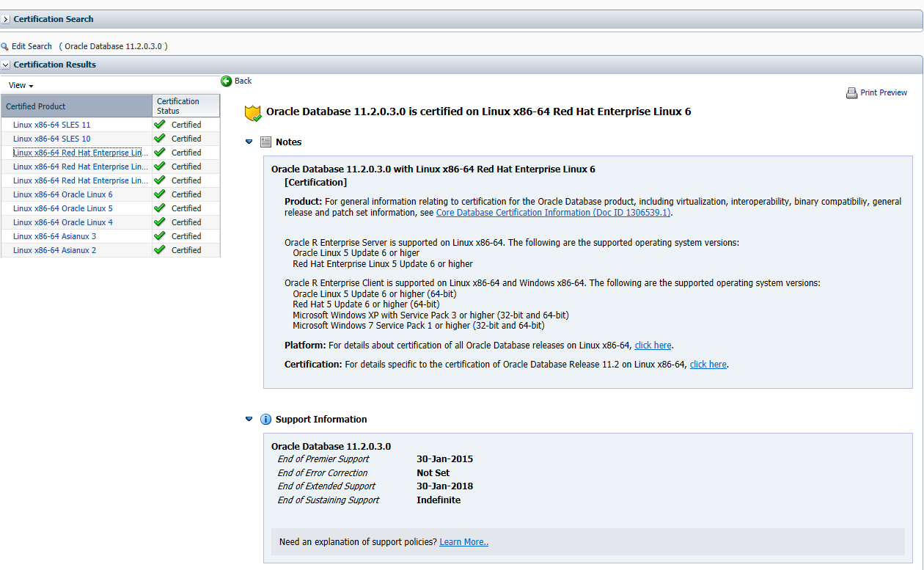Click the 'End of Premier Support' label
924x570 pixels.
pos(323,459)
